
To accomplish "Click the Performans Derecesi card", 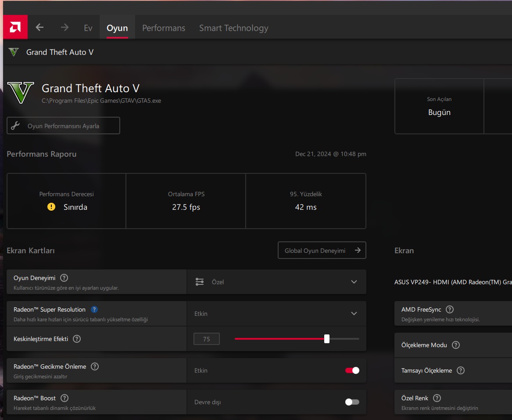I will tap(67, 201).
